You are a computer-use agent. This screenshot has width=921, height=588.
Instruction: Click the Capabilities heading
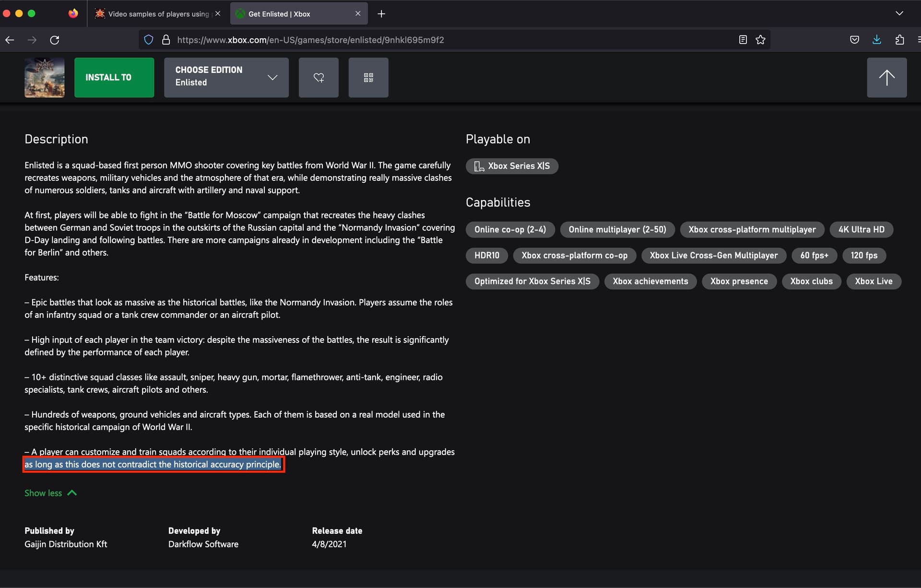(498, 202)
